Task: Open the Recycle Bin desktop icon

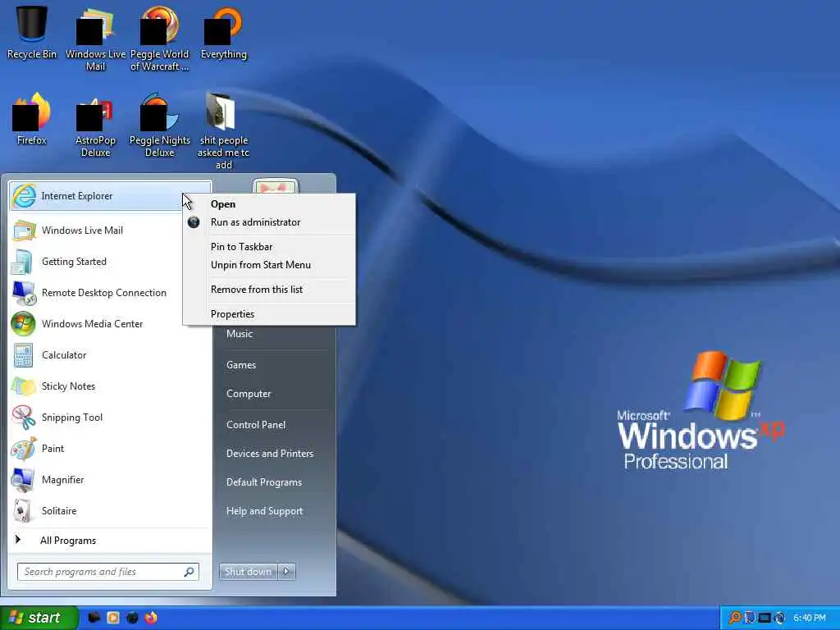Action: (x=32, y=32)
